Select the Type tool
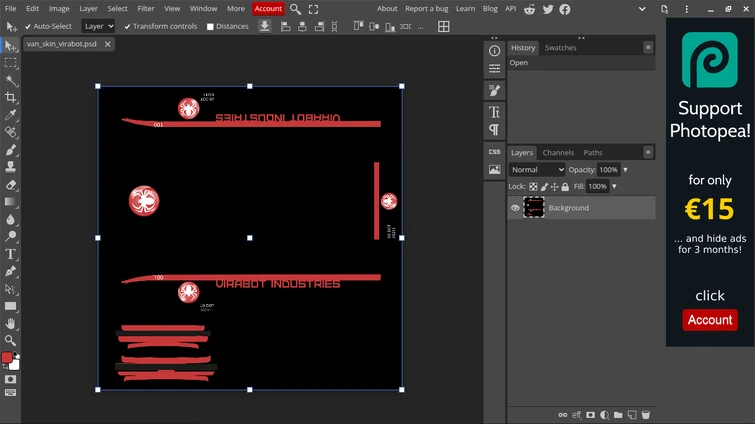Image resolution: width=755 pixels, height=424 pixels. 10,254
